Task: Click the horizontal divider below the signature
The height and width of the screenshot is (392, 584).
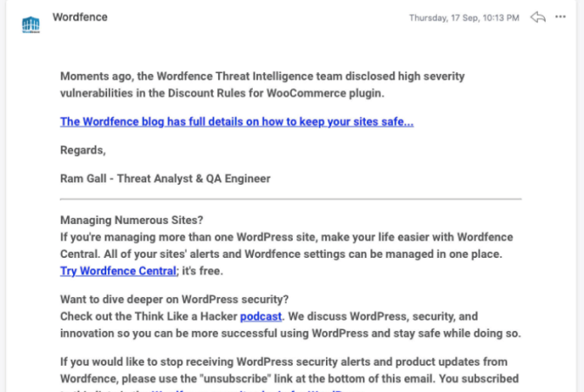Action: [291, 199]
